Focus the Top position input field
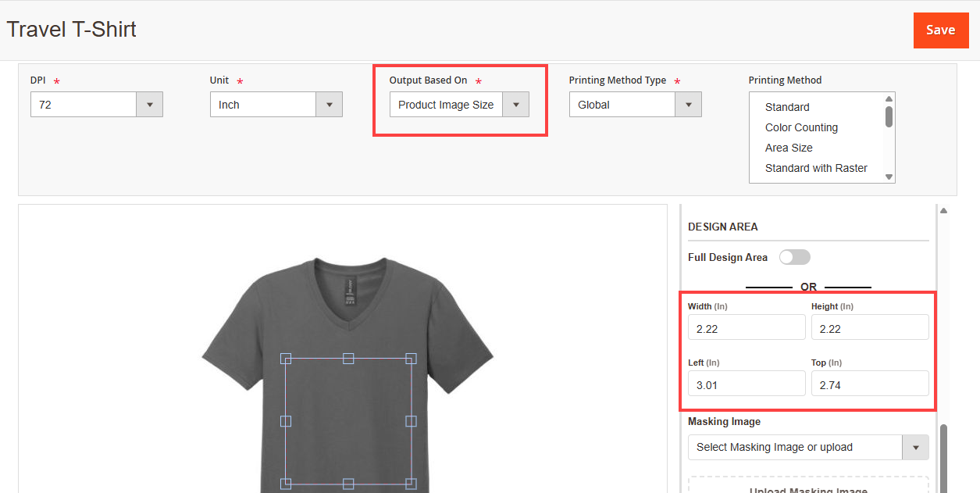980x493 pixels. click(869, 384)
